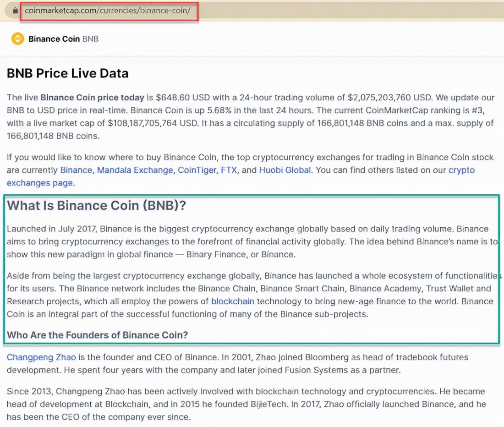Visit the FTX exchange link
The width and height of the screenshot is (504, 427).
click(x=229, y=170)
